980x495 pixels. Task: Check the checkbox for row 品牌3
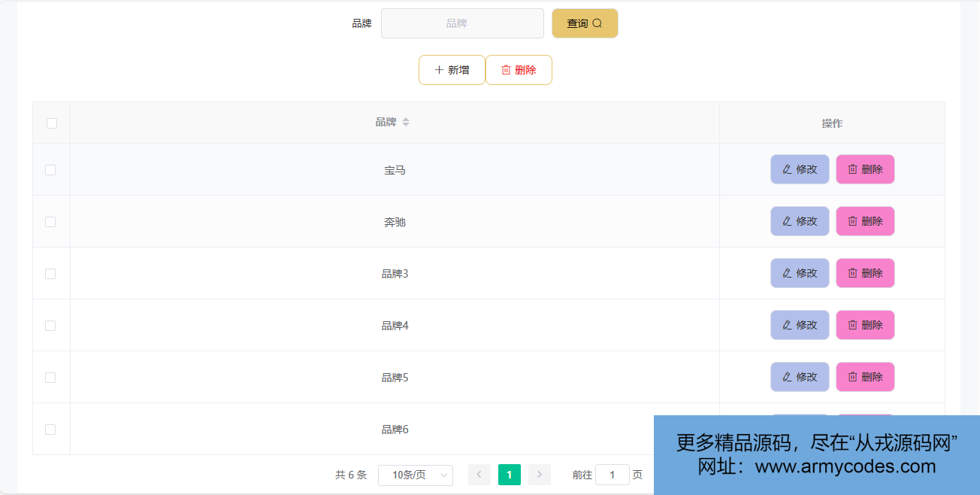pos(50,274)
